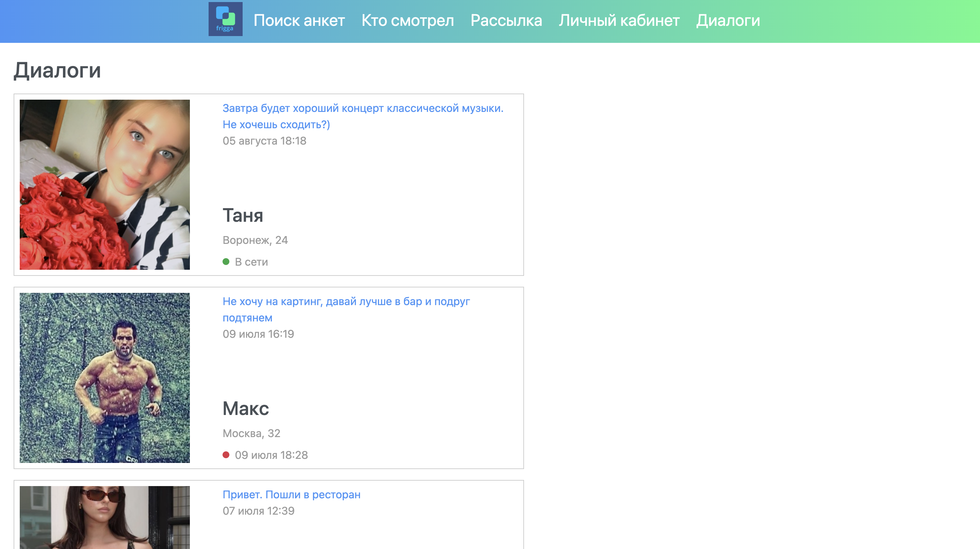Screen dimensions: 980x549
Task: Open the Привет. Пошли в ресторан message
Action: tap(291, 495)
